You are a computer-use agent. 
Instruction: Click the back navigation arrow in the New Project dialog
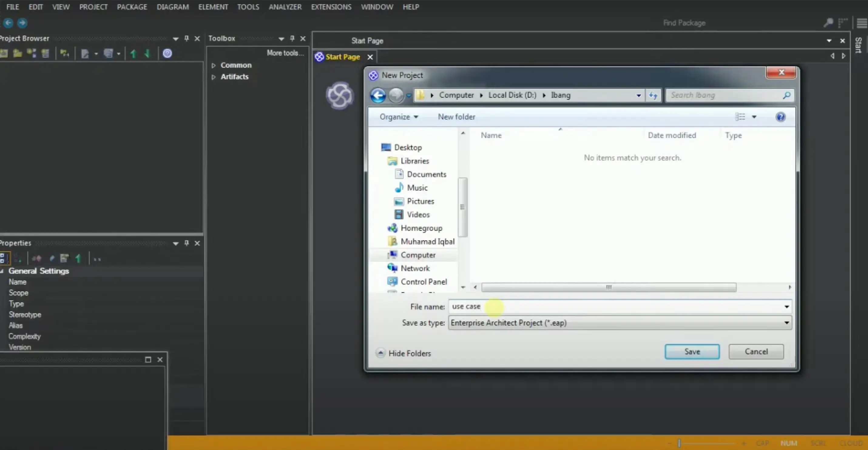click(x=378, y=95)
